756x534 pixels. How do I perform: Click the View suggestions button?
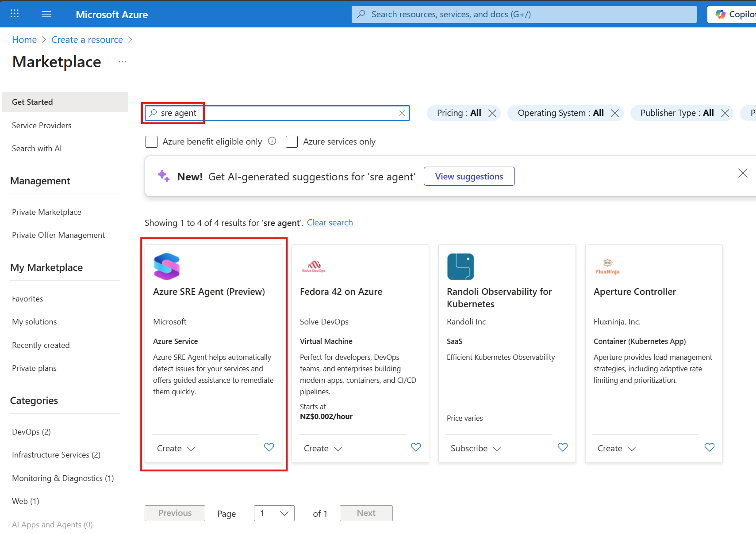(469, 176)
